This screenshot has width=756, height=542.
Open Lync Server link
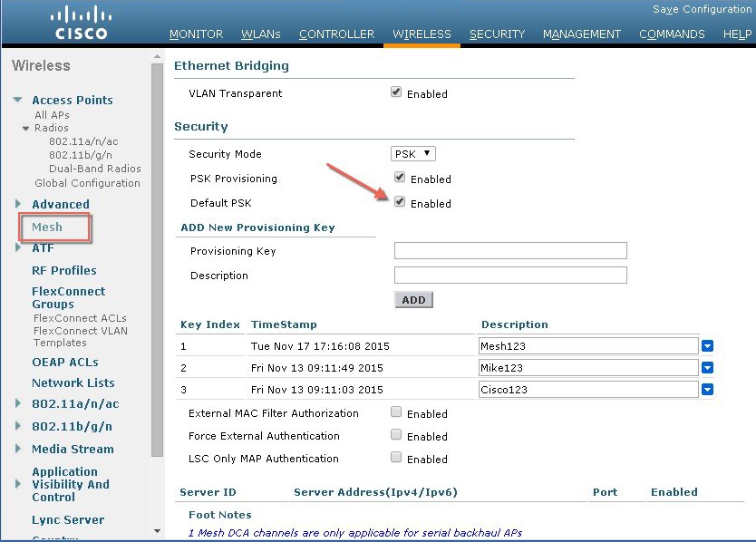click(68, 519)
